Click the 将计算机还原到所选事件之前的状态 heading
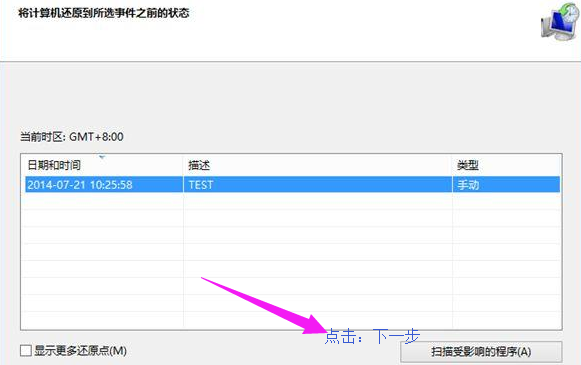The image size is (581, 365). [104, 13]
